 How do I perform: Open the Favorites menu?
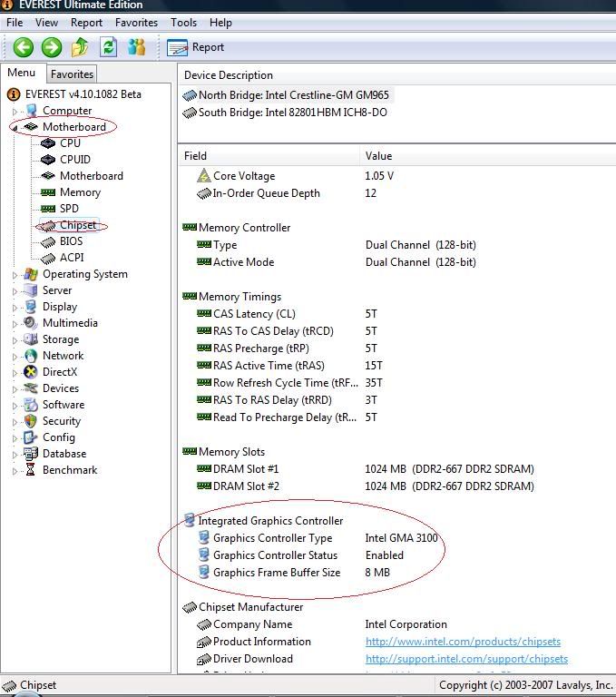coord(136,23)
